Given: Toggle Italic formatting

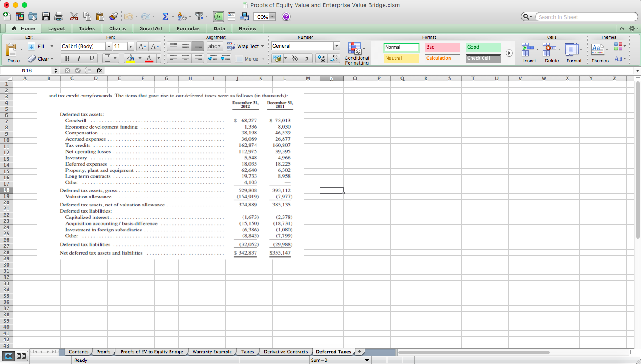Looking at the screenshot, I should [x=79, y=58].
